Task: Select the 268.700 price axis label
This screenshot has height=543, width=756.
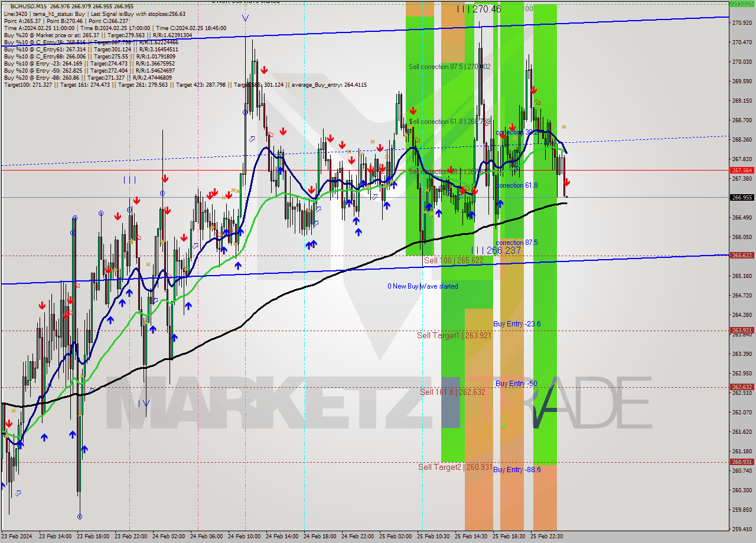Action: coord(742,120)
